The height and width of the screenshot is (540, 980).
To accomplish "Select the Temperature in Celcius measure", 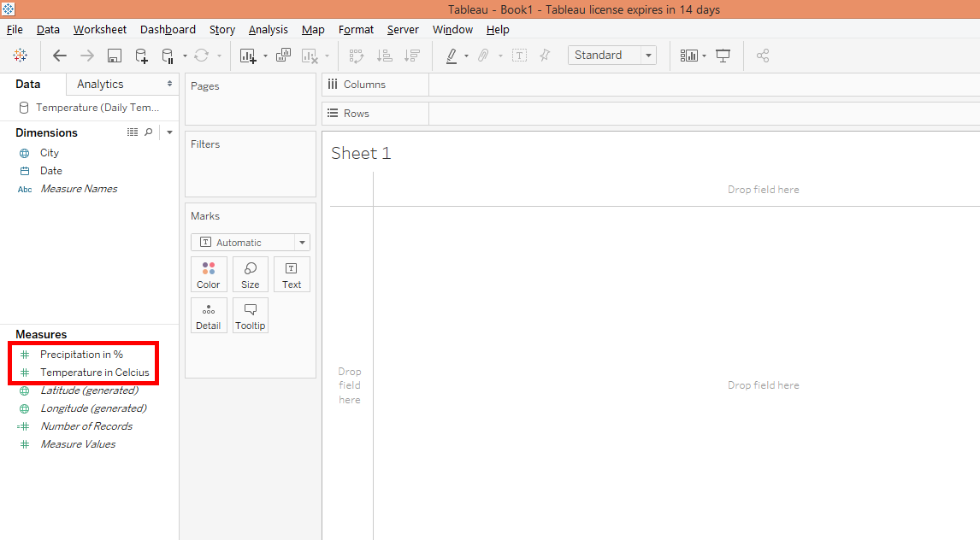I will (x=94, y=373).
